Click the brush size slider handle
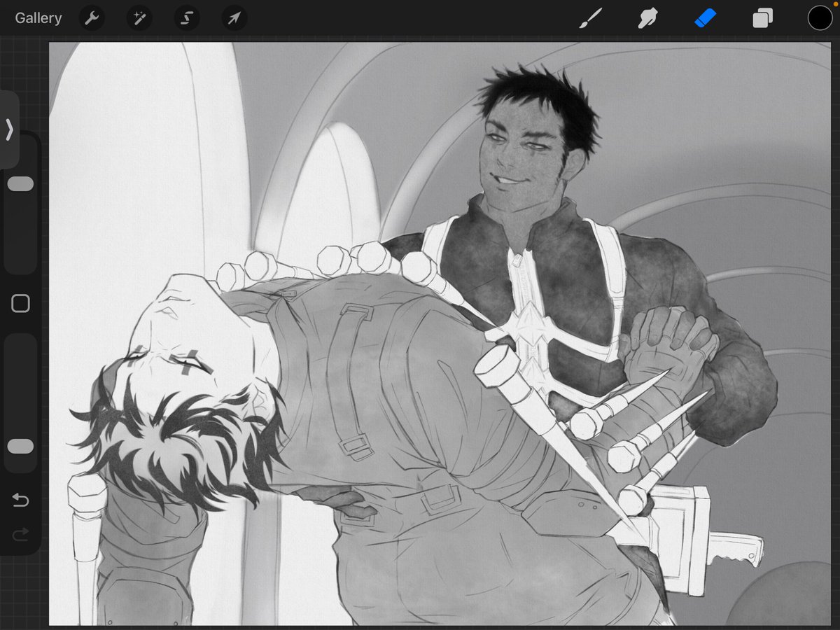This screenshot has width=840, height=630. (20, 184)
